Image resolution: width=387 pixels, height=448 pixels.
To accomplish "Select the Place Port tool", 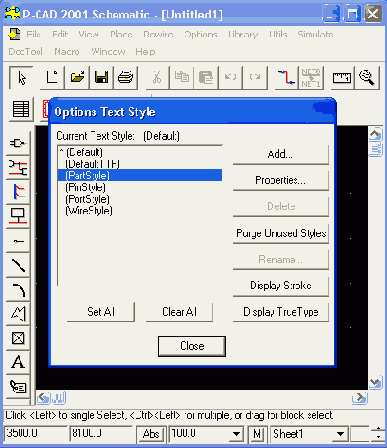I will [18, 216].
